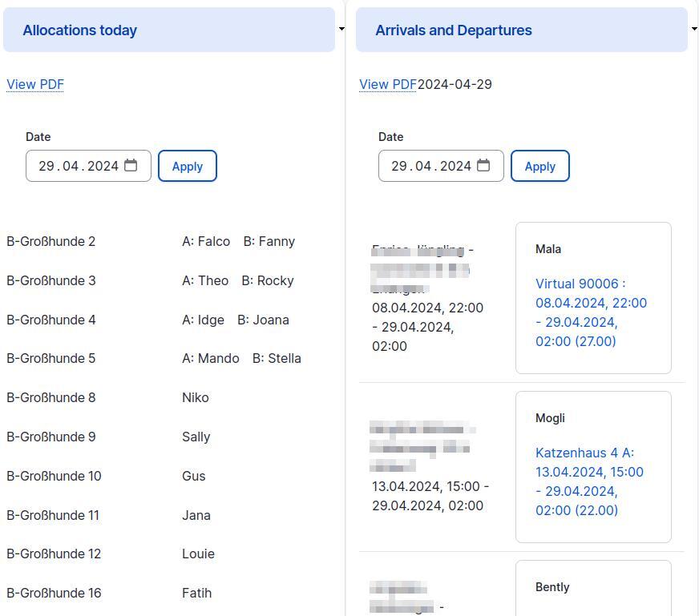Apply the date filter in Allocations today
Viewport: 699px width, 616px height.
pyautogui.click(x=187, y=166)
